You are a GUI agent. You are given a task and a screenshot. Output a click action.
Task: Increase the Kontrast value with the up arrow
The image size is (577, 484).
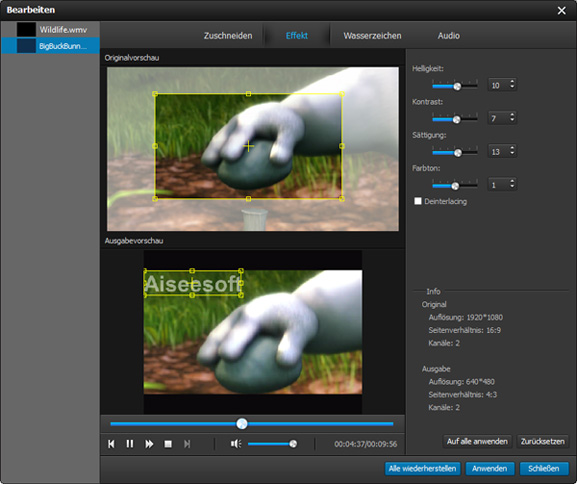click(x=512, y=114)
